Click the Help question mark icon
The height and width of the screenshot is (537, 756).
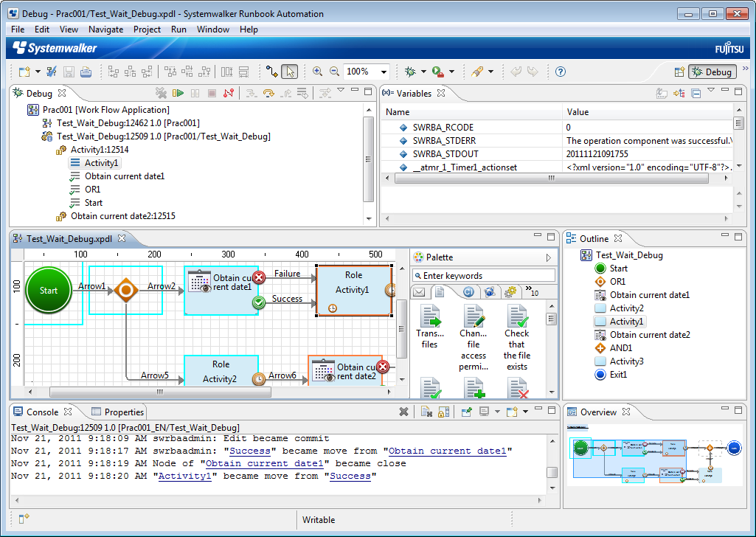561,72
